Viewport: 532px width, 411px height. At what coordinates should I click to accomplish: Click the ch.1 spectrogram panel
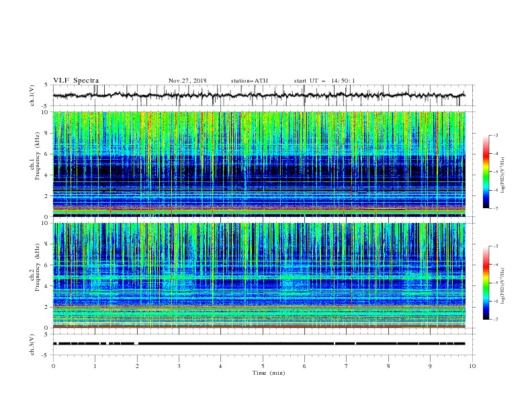click(x=259, y=164)
